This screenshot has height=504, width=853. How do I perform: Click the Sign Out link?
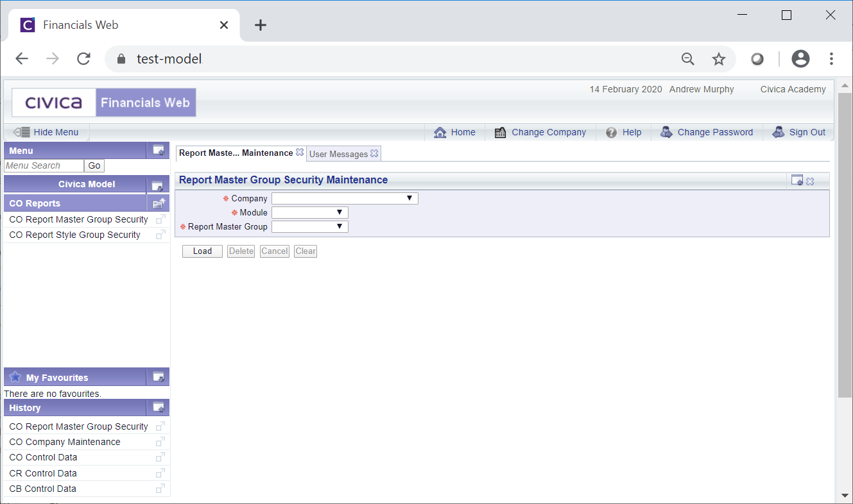point(807,132)
